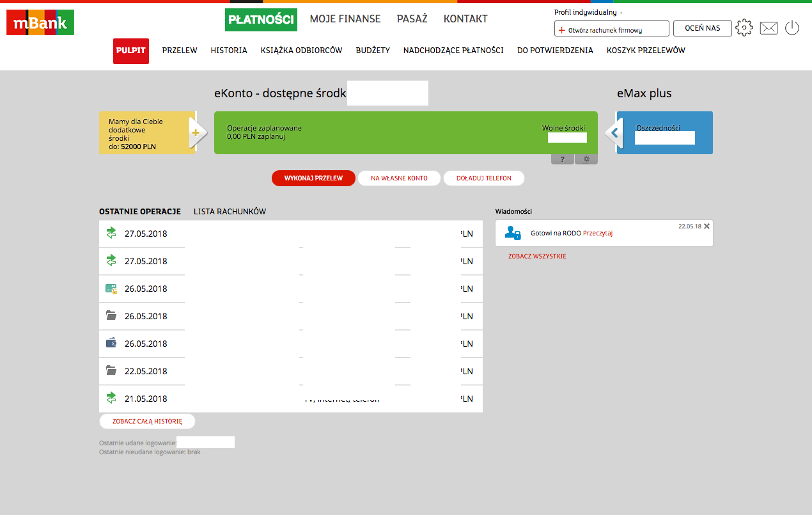Open ZOBACZ WSZYSTKIE messages link
The image size is (812, 515).
(537, 257)
